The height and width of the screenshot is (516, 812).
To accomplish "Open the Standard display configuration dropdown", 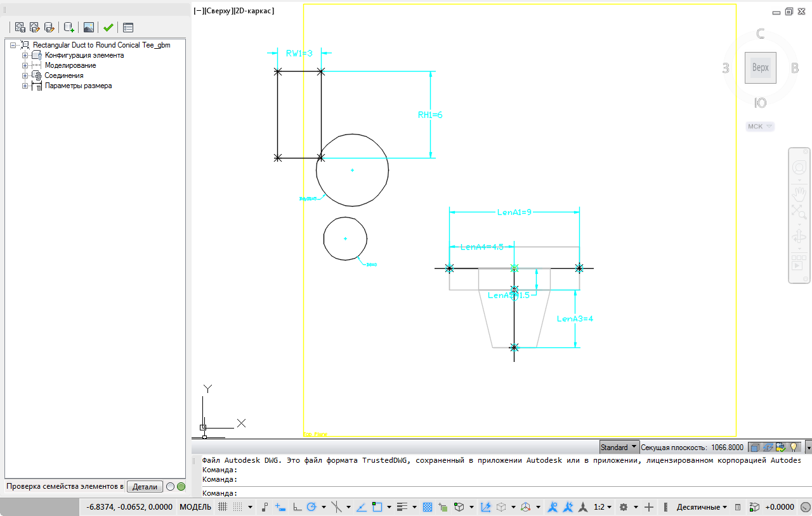I will tap(619, 447).
